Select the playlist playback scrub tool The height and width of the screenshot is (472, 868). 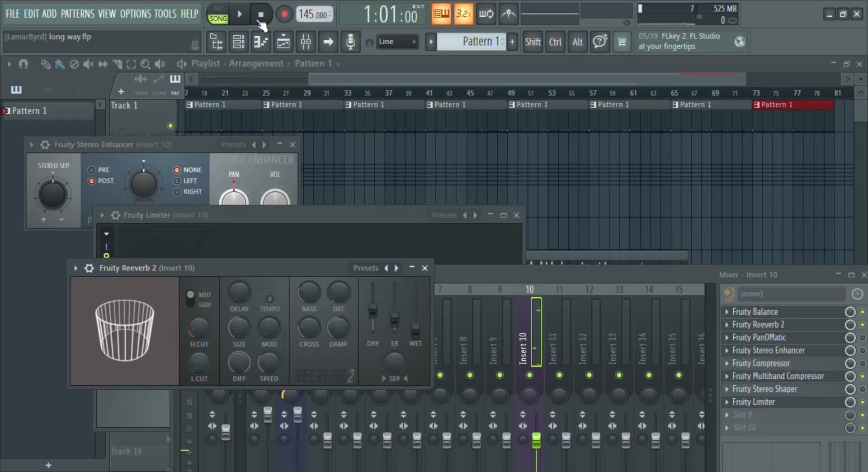(160, 64)
